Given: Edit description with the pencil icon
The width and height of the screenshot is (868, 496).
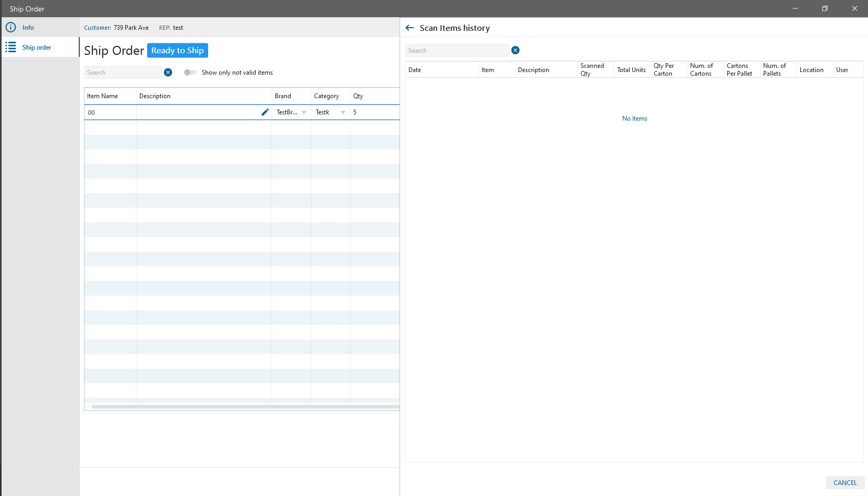Looking at the screenshot, I should coord(265,112).
